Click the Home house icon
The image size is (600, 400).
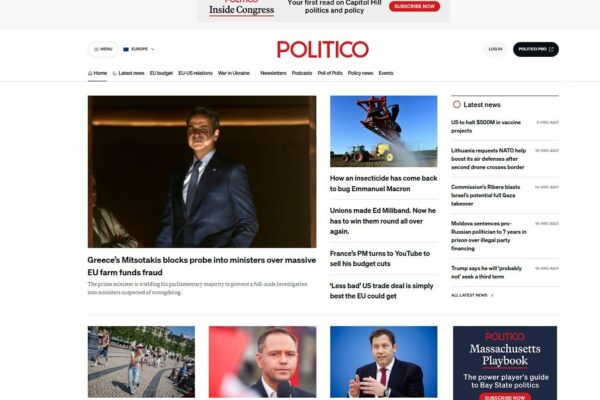[x=90, y=73]
